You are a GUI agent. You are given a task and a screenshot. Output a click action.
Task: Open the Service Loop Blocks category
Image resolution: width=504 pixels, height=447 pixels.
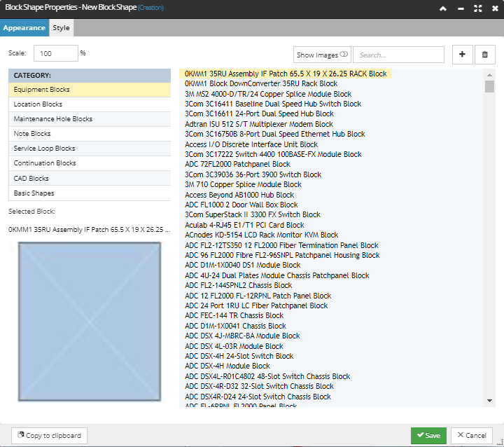[x=90, y=149]
